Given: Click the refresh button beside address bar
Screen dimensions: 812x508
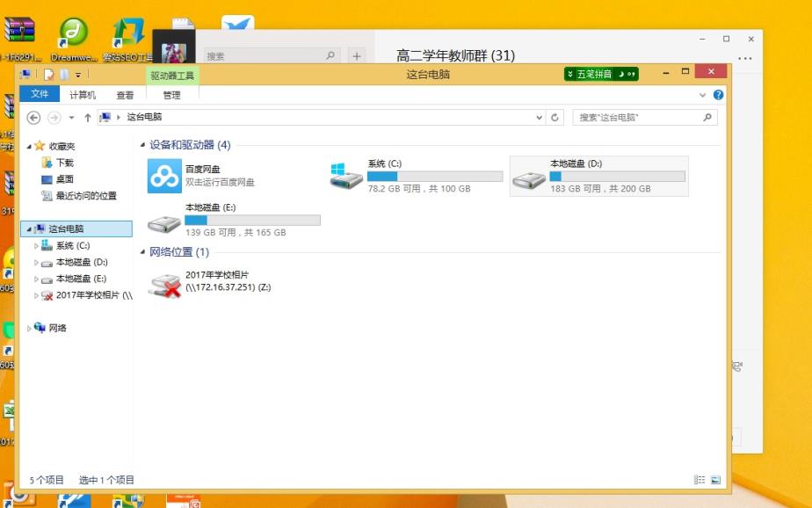Looking at the screenshot, I should pyautogui.click(x=555, y=117).
